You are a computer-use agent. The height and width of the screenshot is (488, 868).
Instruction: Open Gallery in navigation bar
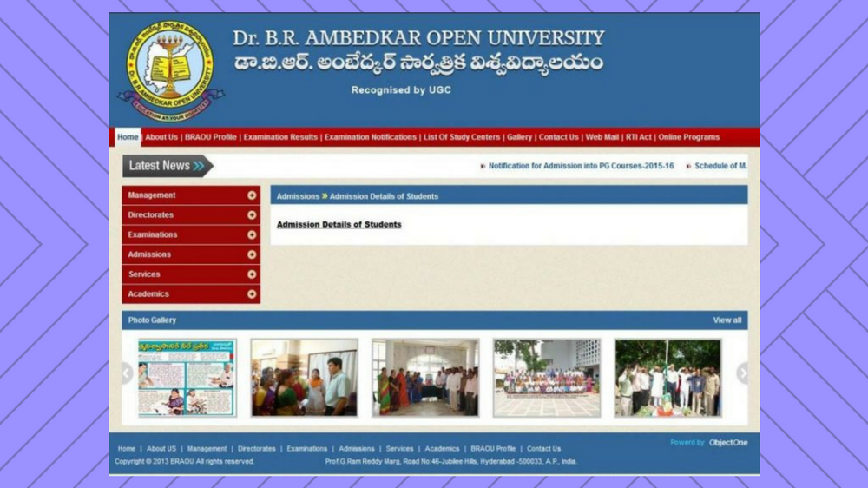tap(519, 137)
